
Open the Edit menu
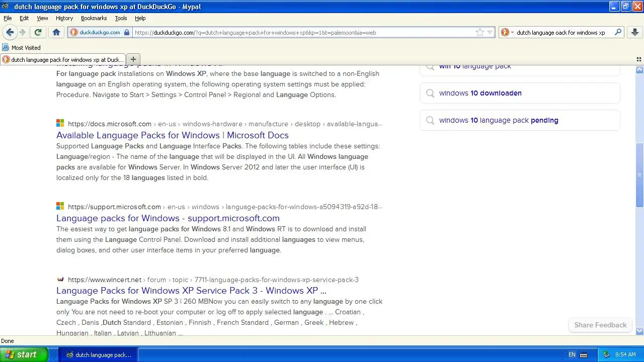pyautogui.click(x=24, y=18)
